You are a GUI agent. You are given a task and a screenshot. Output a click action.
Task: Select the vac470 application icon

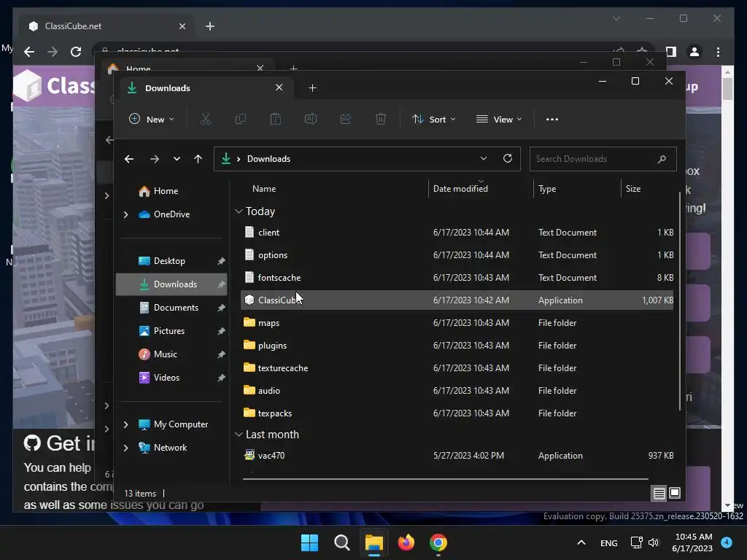tap(249, 455)
